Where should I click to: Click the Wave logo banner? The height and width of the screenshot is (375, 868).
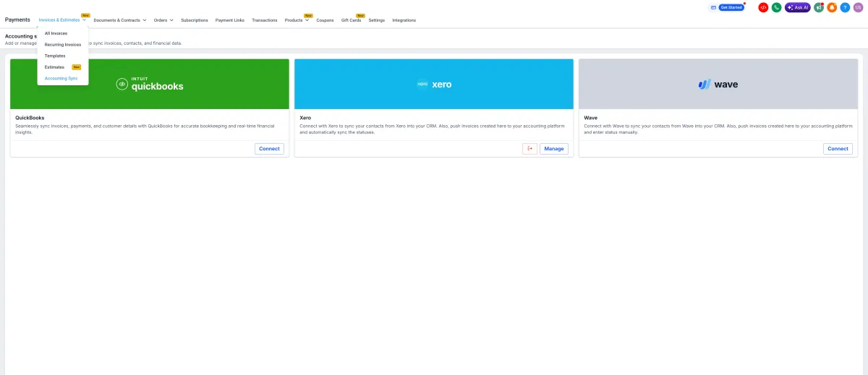pyautogui.click(x=718, y=84)
